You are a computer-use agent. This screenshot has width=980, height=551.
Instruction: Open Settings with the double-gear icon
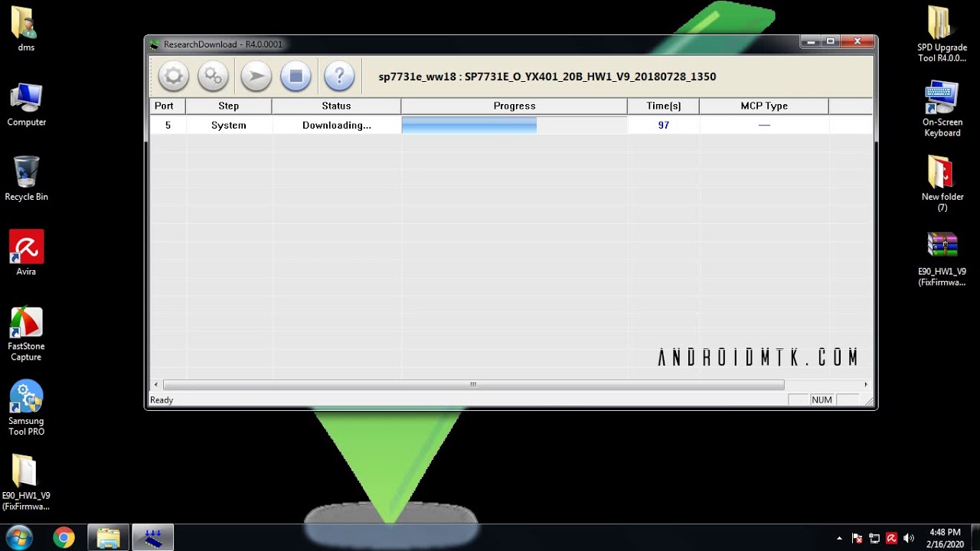[213, 77]
